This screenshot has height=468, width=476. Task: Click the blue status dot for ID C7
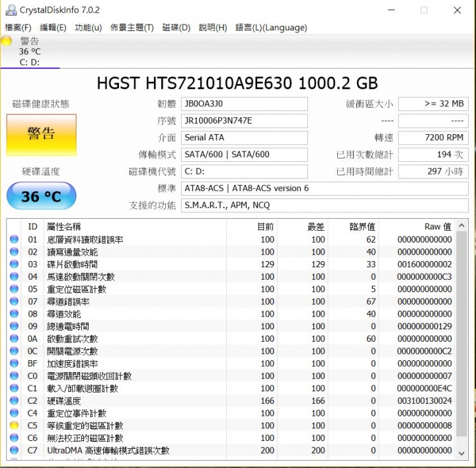[x=14, y=450]
